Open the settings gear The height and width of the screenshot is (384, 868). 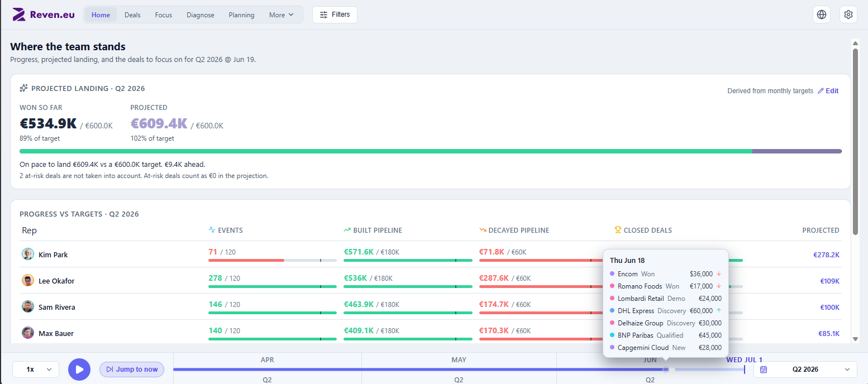click(x=848, y=15)
